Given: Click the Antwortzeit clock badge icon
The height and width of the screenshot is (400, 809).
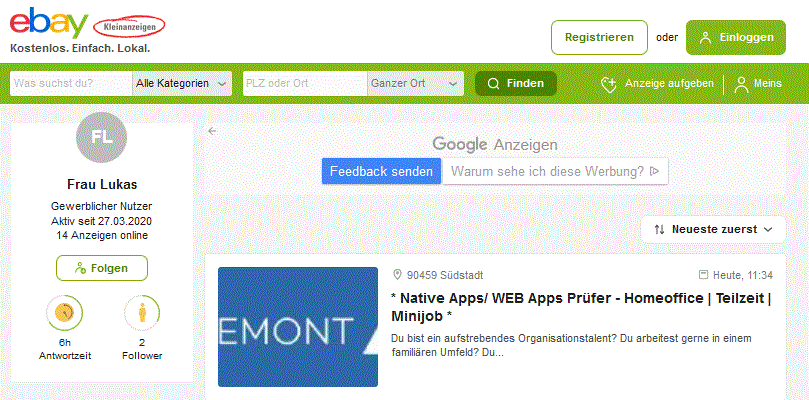Looking at the screenshot, I should (64, 313).
